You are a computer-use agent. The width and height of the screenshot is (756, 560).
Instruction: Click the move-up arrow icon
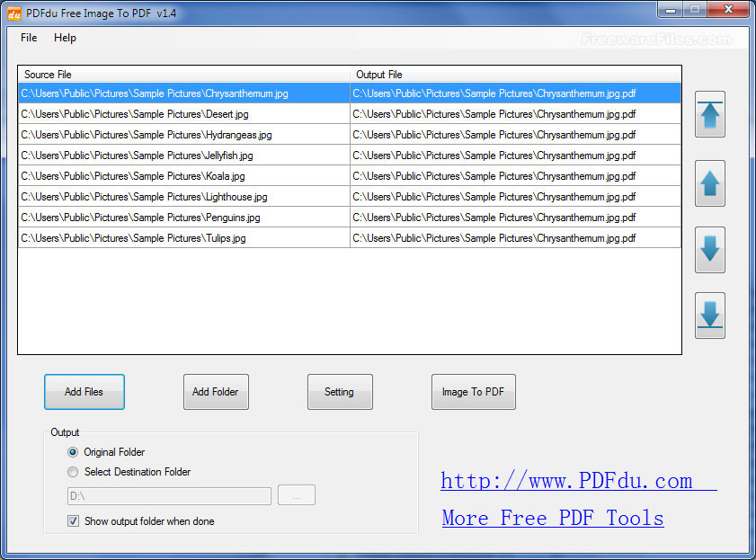click(x=710, y=183)
